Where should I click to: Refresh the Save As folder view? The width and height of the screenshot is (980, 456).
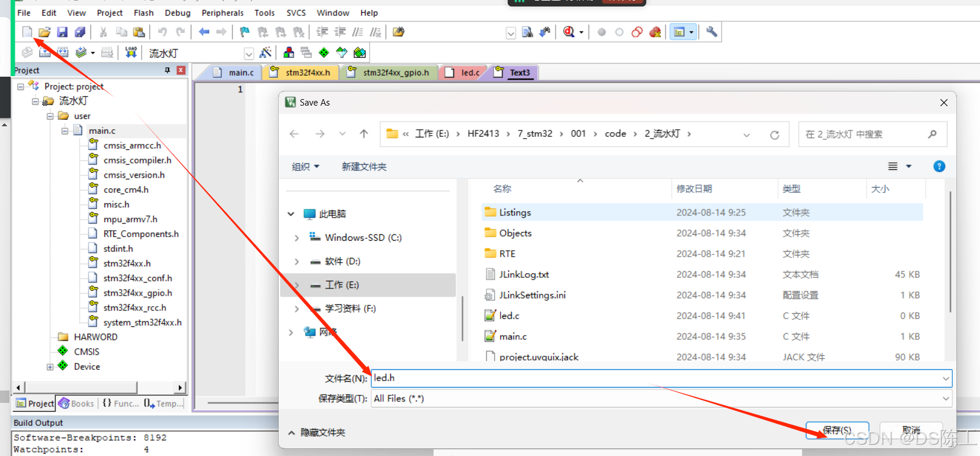pyautogui.click(x=775, y=134)
